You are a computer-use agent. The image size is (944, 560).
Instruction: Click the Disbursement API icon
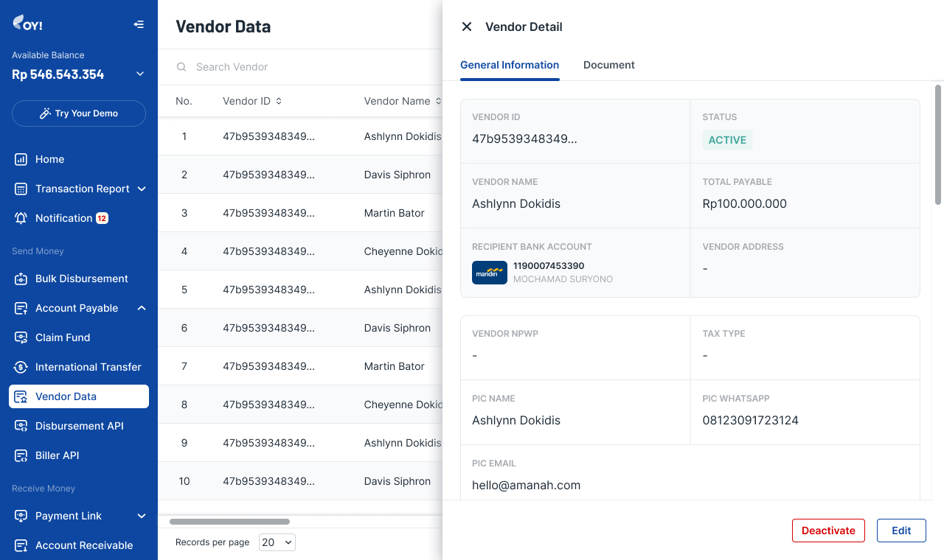pos(21,426)
